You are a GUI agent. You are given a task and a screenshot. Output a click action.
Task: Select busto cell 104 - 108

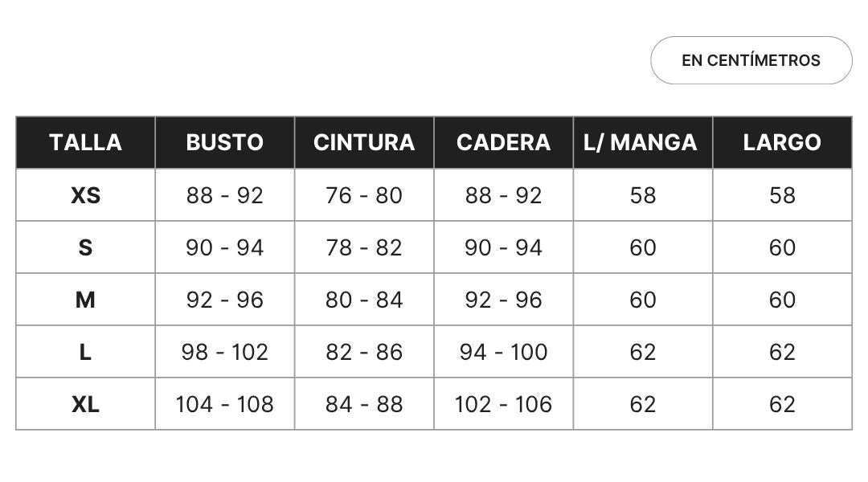(x=225, y=405)
